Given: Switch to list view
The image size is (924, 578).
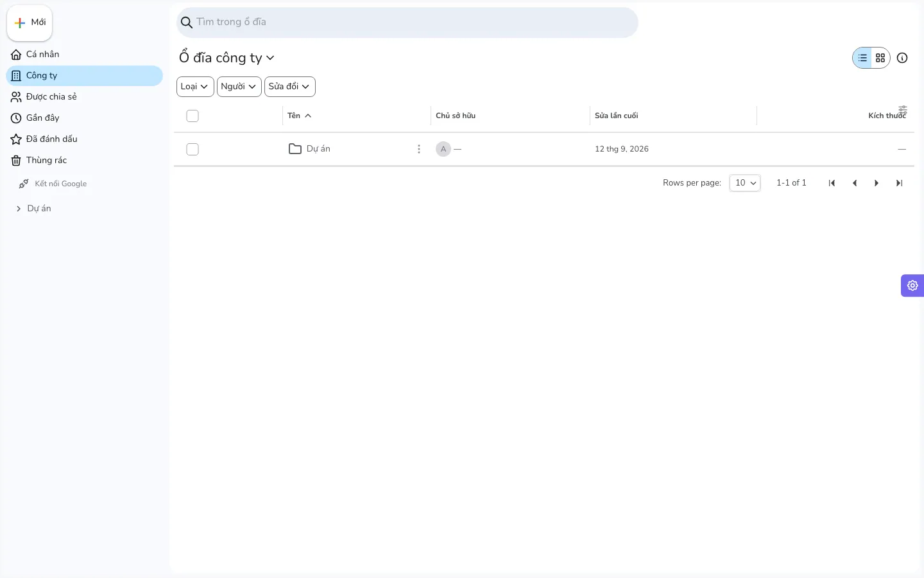Looking at the screenshot, I should (x=862, y=58).
